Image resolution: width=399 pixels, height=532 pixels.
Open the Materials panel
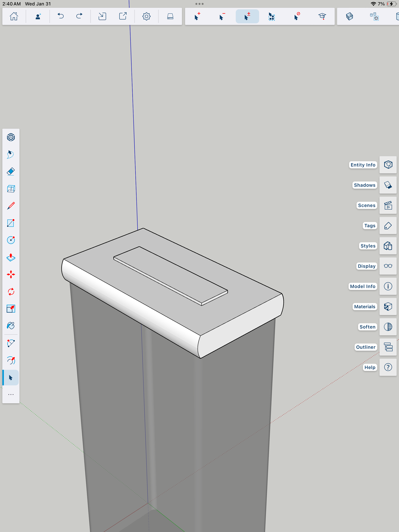(388, 307)
